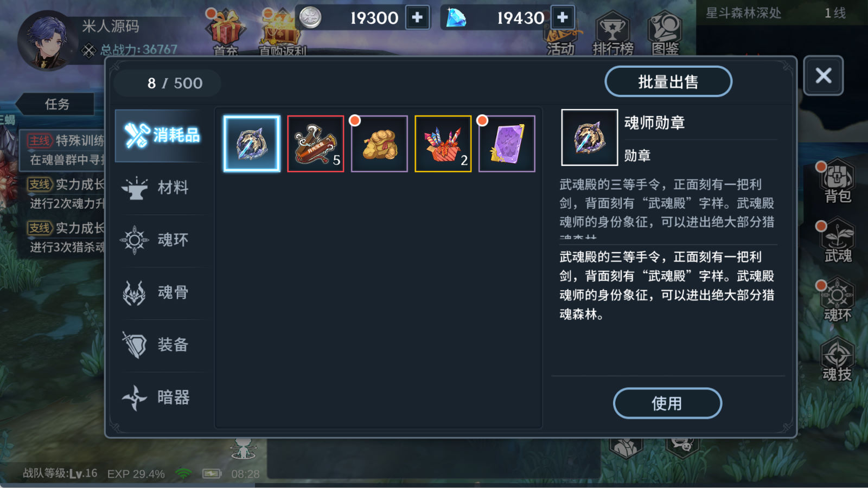Select the 消耗品 consumables tab

[x=161, y=135]
